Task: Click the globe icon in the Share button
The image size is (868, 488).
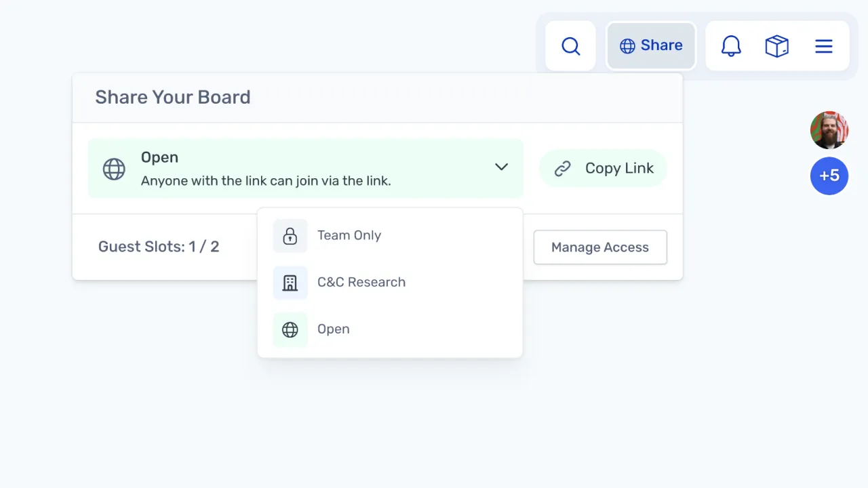Action: click(627, 46)
